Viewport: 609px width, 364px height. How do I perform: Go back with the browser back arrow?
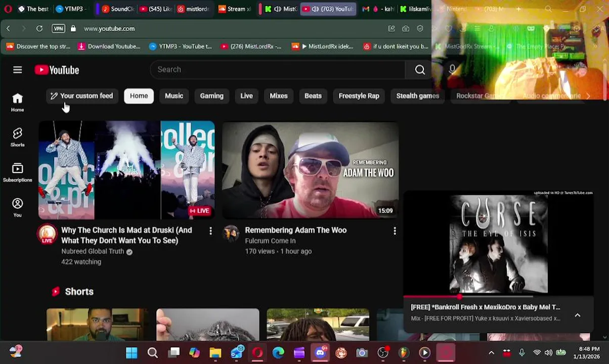[8, 29]
